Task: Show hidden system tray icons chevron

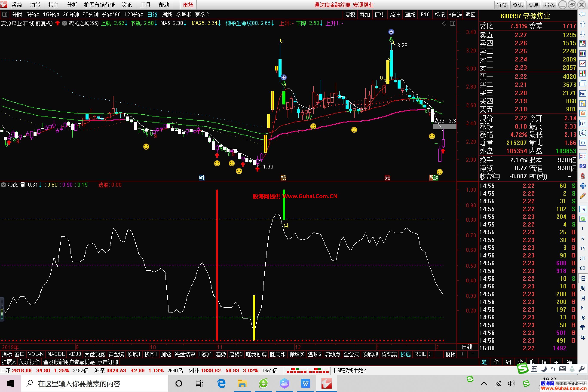Action: tap(484, 383)
